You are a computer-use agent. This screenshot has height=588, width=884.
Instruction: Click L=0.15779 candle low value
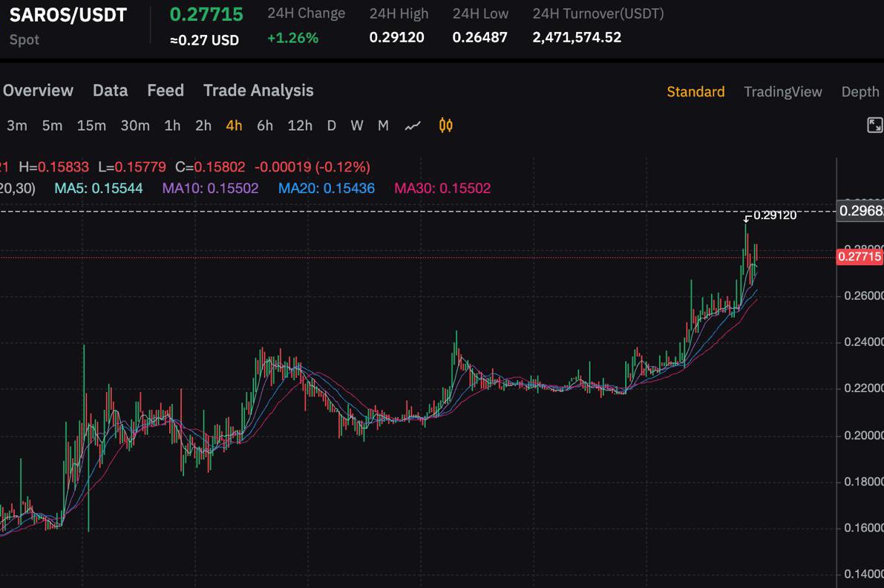click(x=132, y=168)
